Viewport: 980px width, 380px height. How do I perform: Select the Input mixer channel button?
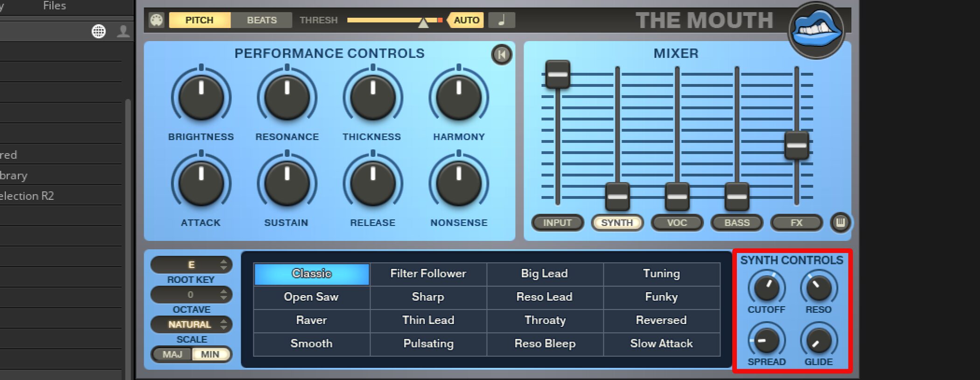pyautogui.click(x=558, y=223)
